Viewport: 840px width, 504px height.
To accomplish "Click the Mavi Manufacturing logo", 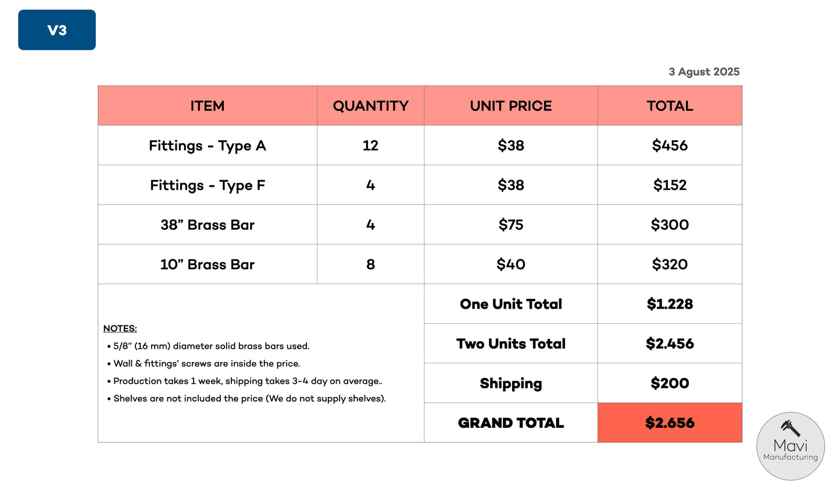I will (791, 446).
